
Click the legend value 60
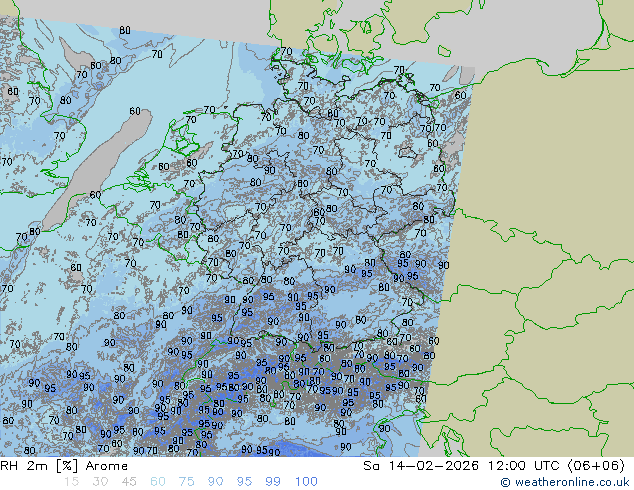158,482
